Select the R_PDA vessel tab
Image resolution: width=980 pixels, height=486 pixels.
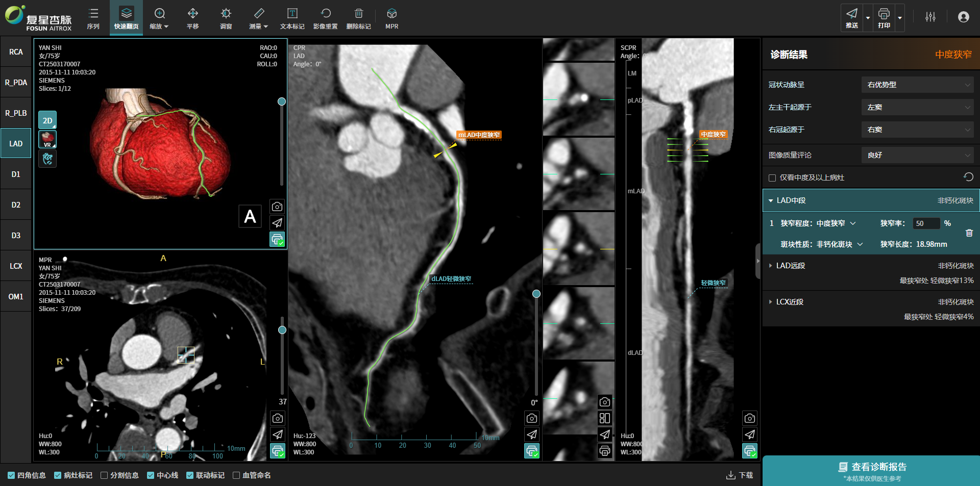tap(16, 83)
